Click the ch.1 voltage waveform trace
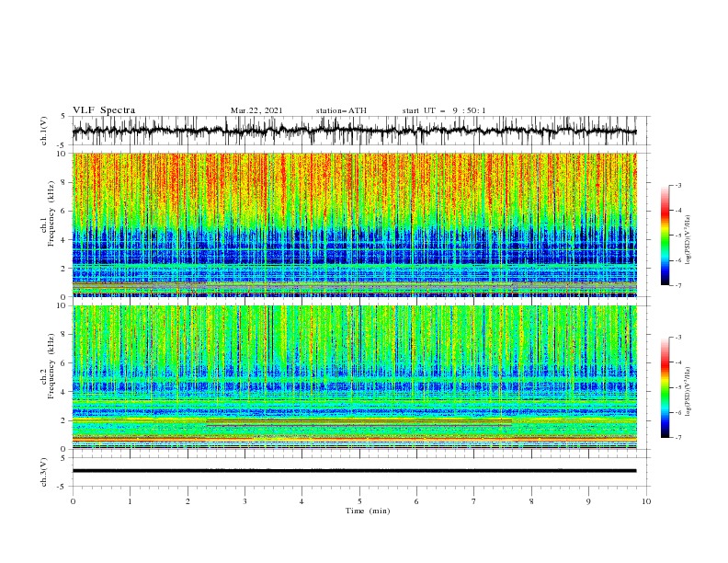This screenshot has width=728, height=563. (354, 131)
